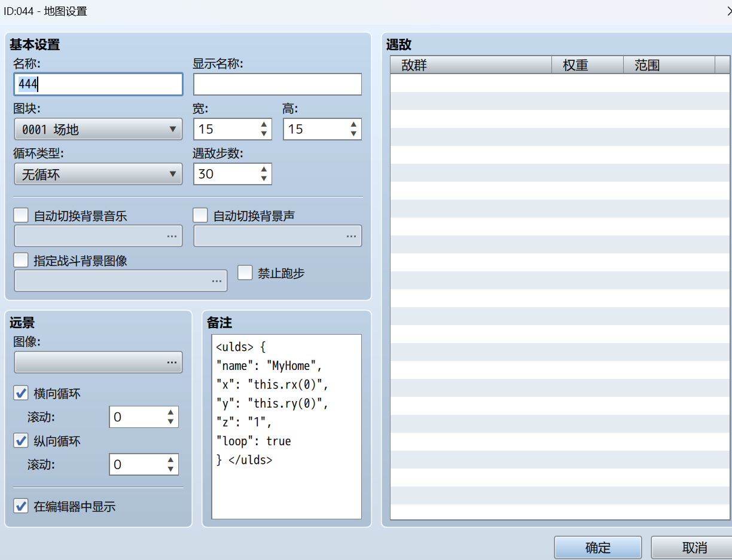Click the "name": "MyHome" line in notes
Viewport: 732px width, 560px height.
tap(269, 366)
